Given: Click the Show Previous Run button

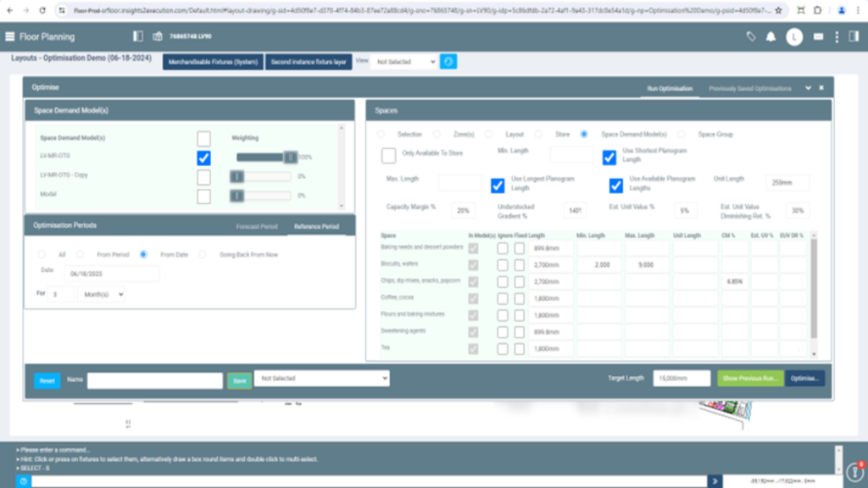Looking at the screenshot, I should (749, 379).
